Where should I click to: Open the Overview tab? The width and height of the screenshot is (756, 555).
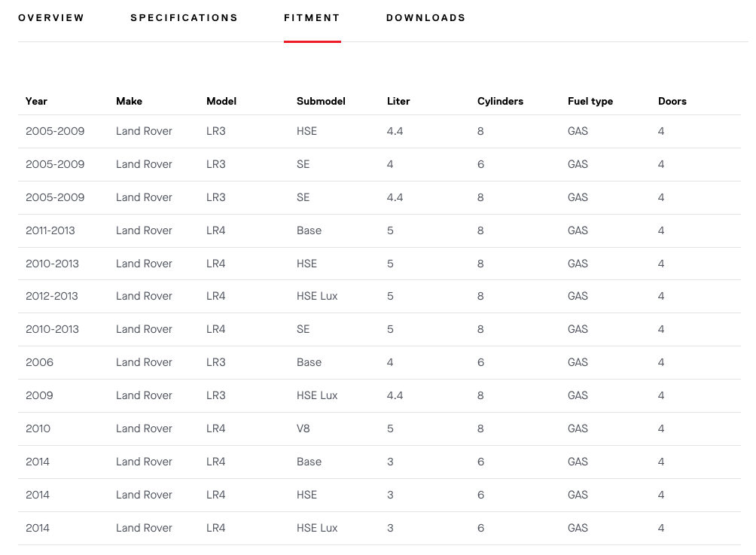(51, 18)
